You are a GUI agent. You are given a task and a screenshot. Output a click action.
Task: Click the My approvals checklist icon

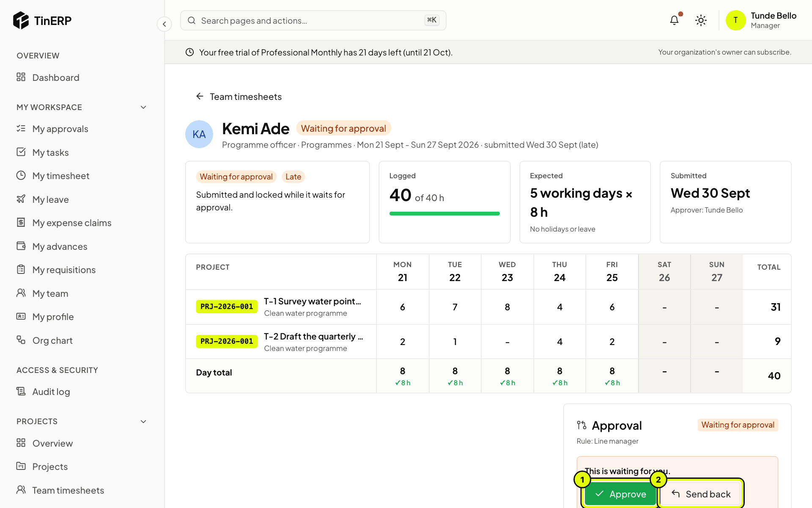tap(21, 128)
